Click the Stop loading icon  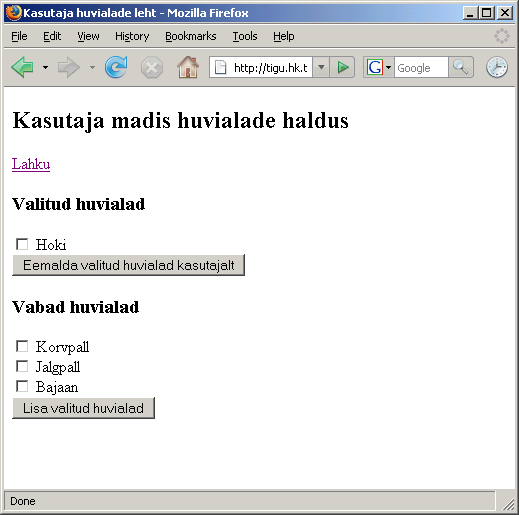pos(152,68)
